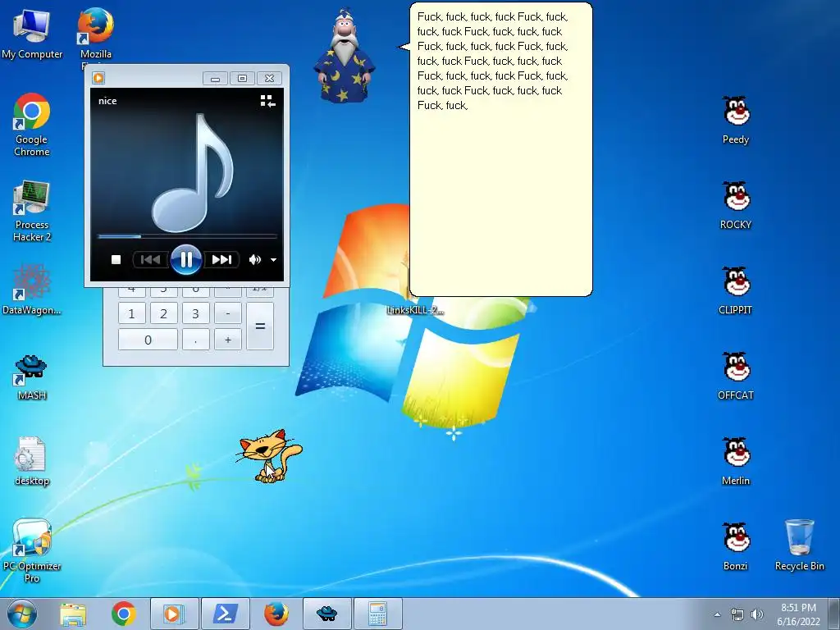840x630 pixels.
Task: Skip to next track in media player
Action: 221,260
